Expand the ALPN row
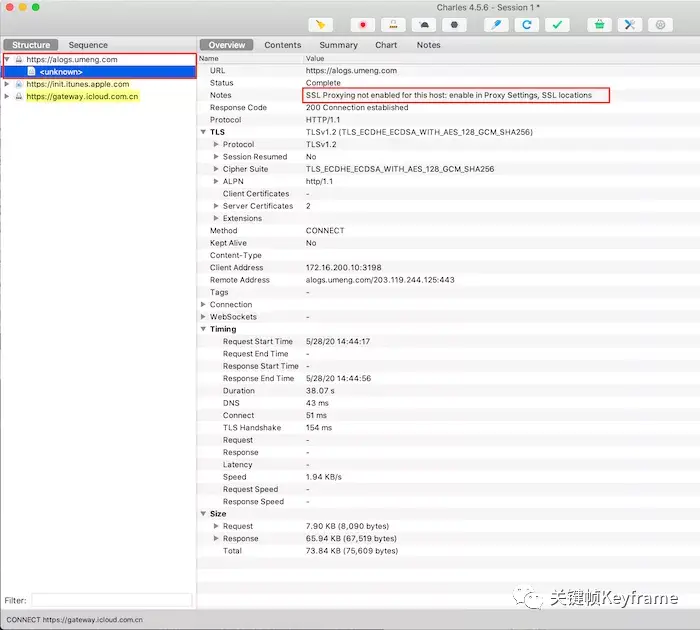Viewport: 700px width, 630px height. pyautogui.click(x=216, y=181)
